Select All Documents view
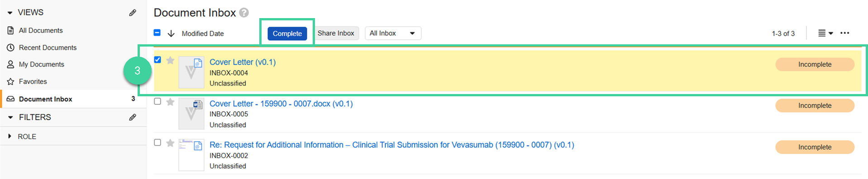 41,30
